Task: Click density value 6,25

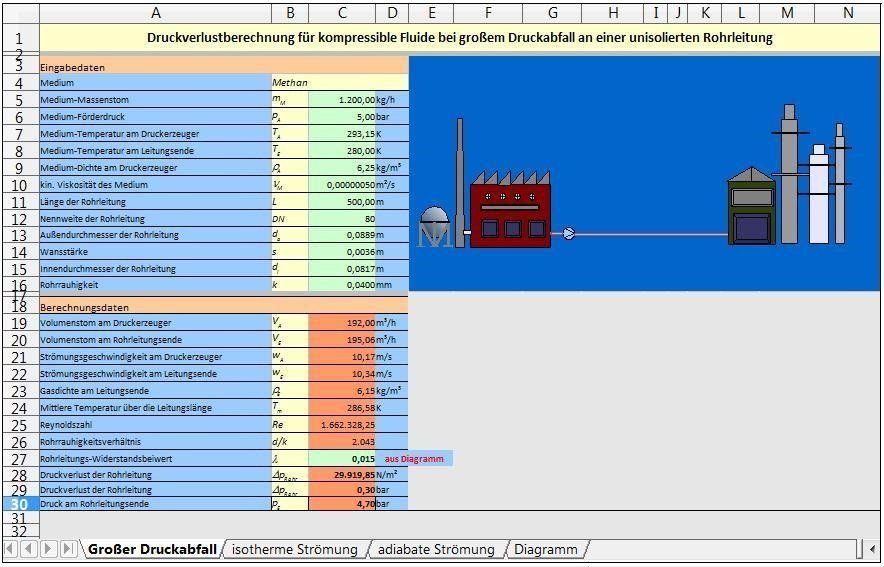Action: point(342,167)
